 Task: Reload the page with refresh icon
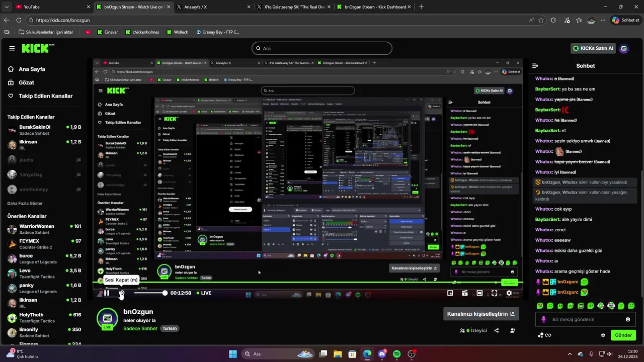click(19, 20)
